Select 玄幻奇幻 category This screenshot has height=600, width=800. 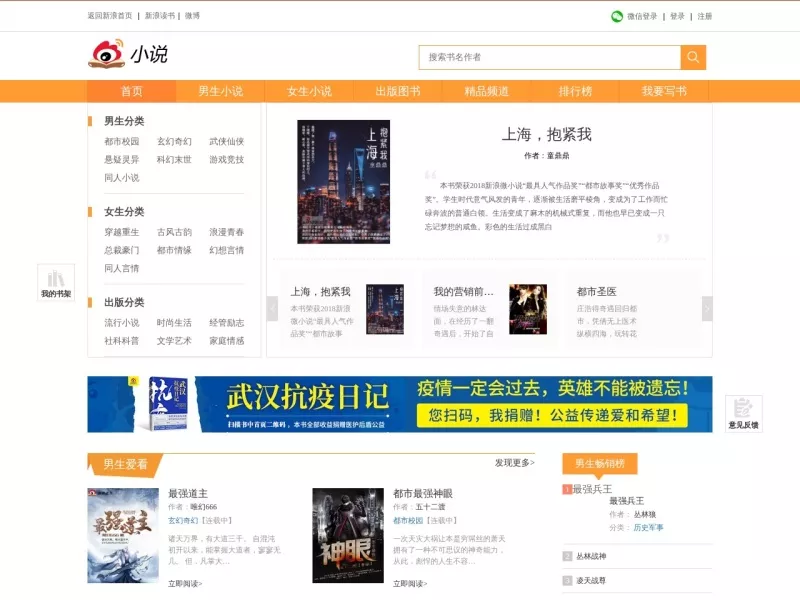174,141
